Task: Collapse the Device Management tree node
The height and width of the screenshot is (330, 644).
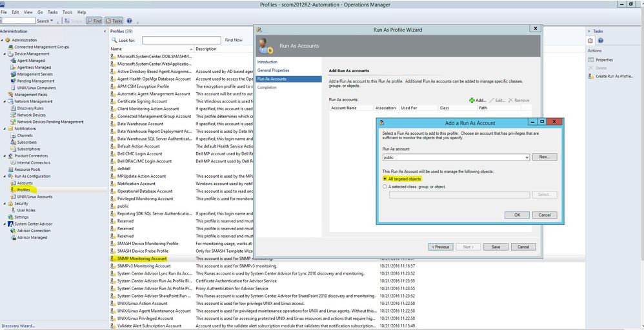Action: pos(5,53)
